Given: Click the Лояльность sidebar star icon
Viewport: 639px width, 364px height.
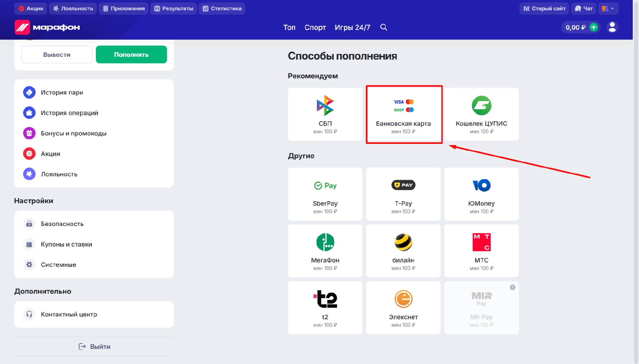Looking at the screenshot, I should 29,174.
